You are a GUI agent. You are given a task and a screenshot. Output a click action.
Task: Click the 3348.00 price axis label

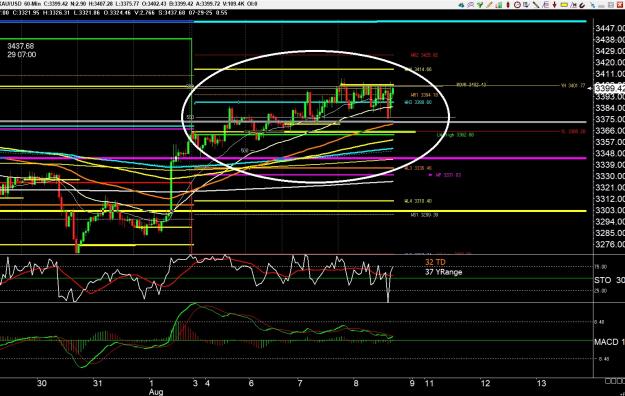tap(610, 153)
